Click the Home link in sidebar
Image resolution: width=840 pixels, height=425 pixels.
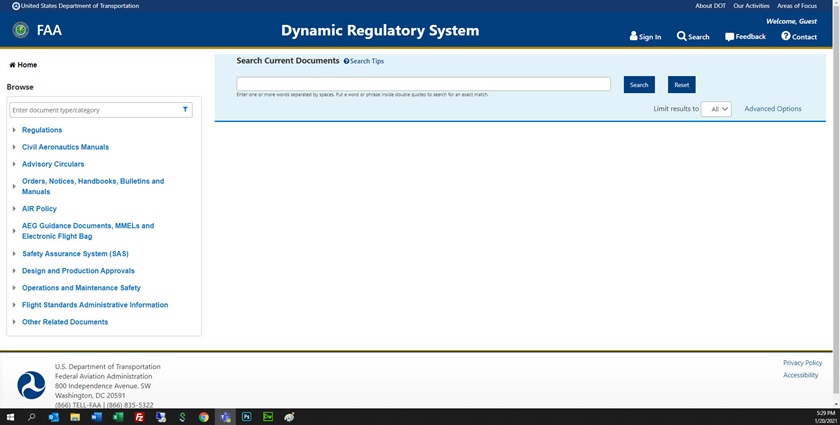pos(27,65)
